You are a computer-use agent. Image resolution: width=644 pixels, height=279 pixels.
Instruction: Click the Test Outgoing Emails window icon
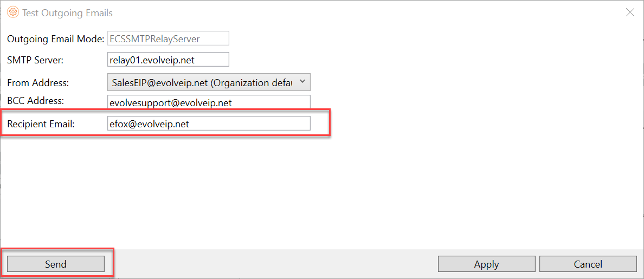(x=13, y=12)
